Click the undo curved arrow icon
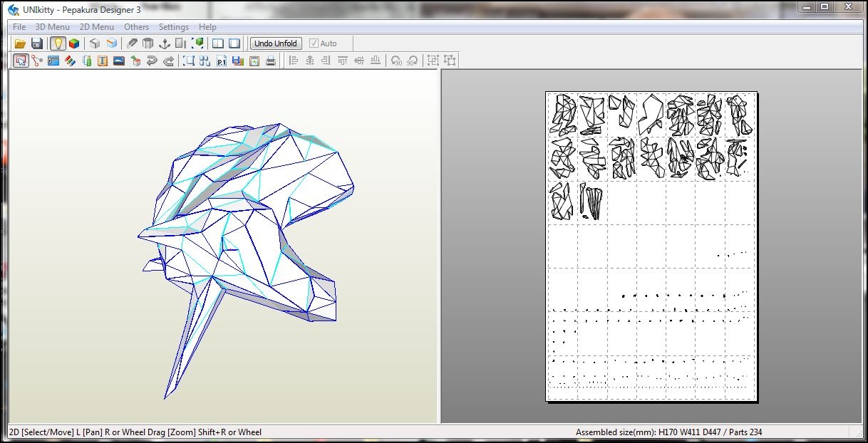Screen dimensions: 868x443 [x=152, y=61]
